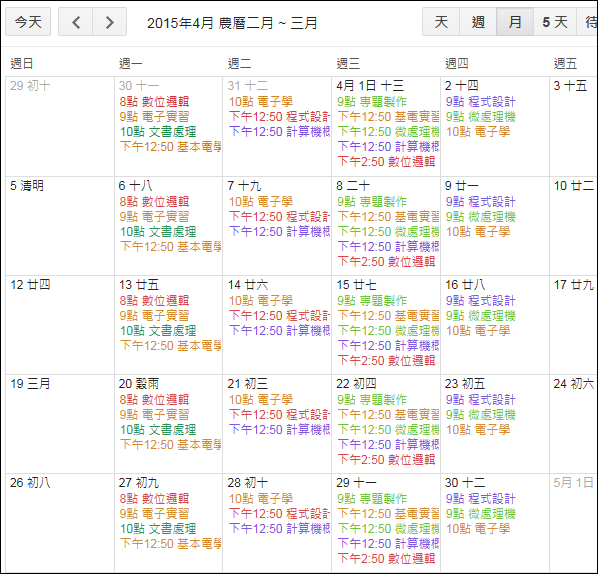Open the 下午12:50 基本電學 event on April 27
Screen dimensions: 598x574
170,544
